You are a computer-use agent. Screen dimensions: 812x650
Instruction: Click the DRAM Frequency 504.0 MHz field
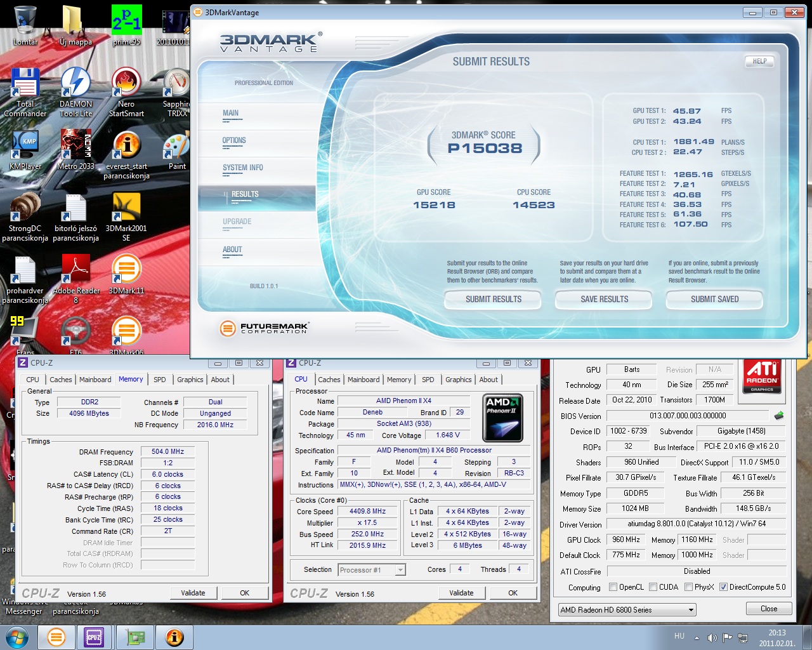pyautogui.click(x=168, y=452)
